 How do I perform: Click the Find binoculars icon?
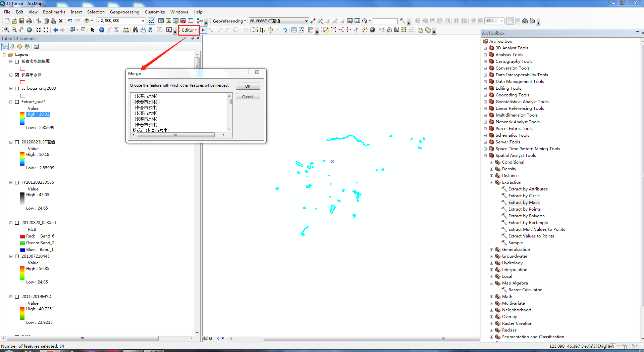pos(135,30)
